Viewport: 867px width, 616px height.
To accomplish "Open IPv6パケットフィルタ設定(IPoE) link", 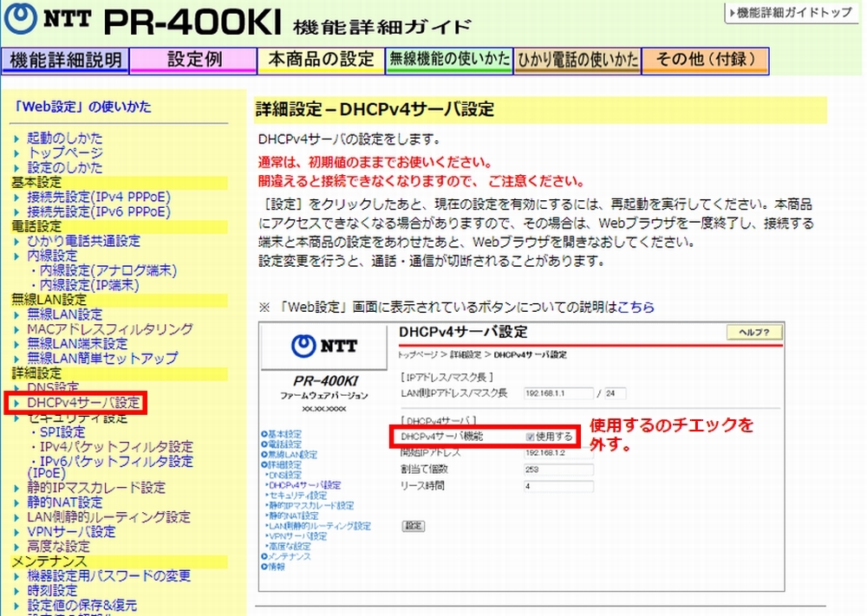I will 110,467.
